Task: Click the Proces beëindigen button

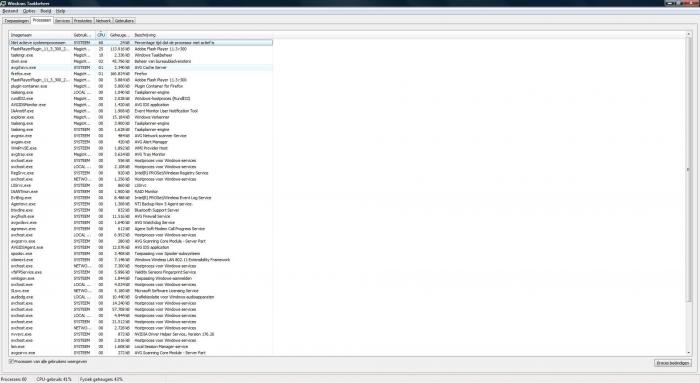Action: coord(673,363)
